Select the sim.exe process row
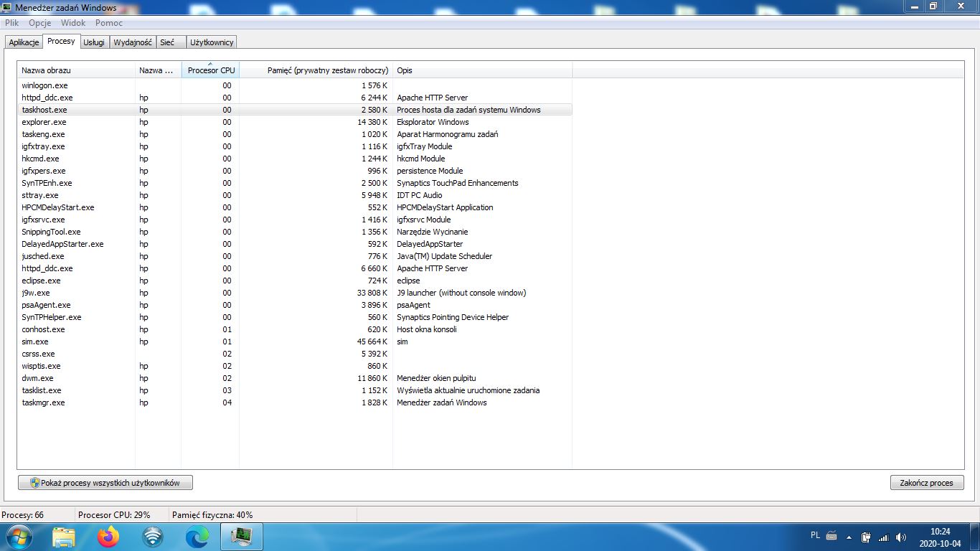Screen dimensions: 980x551 coord(35,342)
